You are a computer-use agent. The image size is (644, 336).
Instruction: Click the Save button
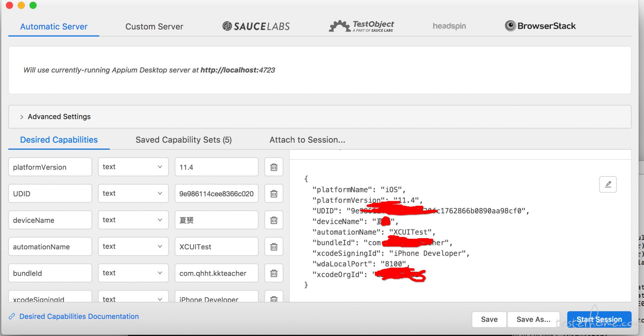click(x=489, y=319)
